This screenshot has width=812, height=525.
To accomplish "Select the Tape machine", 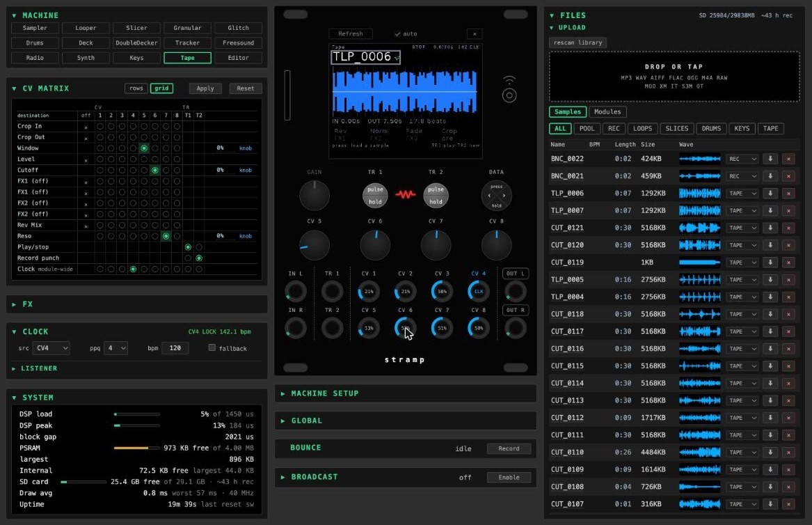I will pyautogui.click(x=187, y=58).
